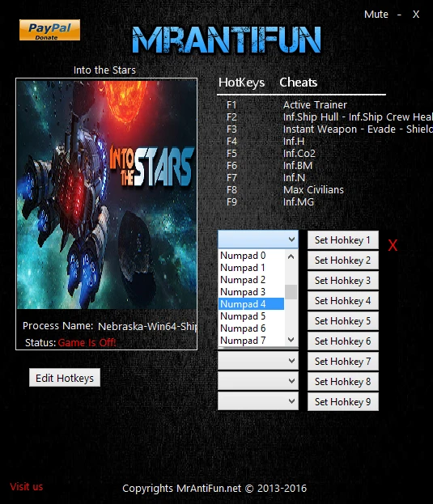Click the PayPal Donate button
This screenshot has height=504, width=433.
click(x=49, y=30)
